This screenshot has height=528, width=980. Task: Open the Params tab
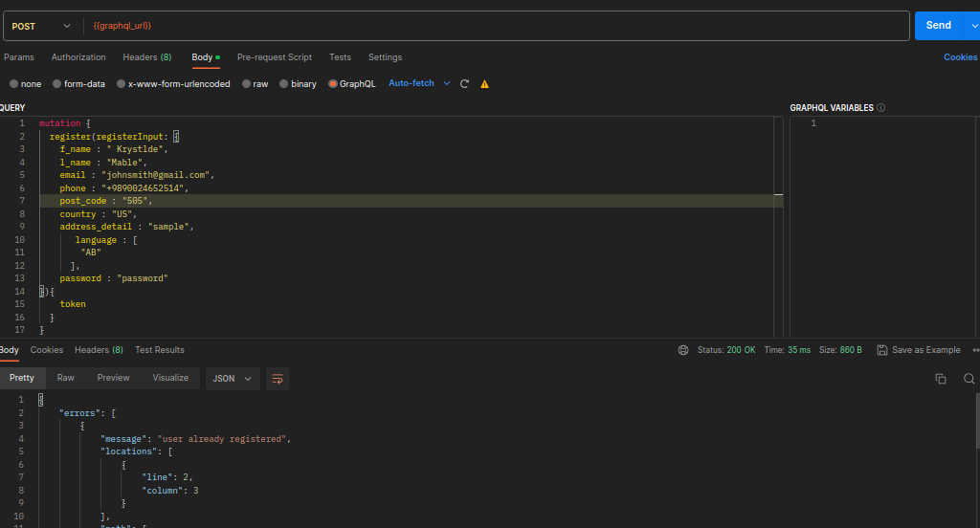[19, 56]
